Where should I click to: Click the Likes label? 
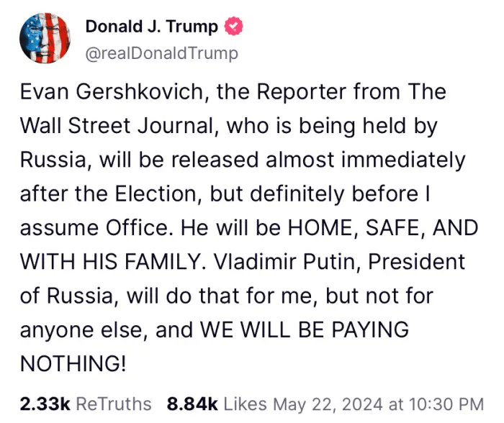tap(245, 404)
